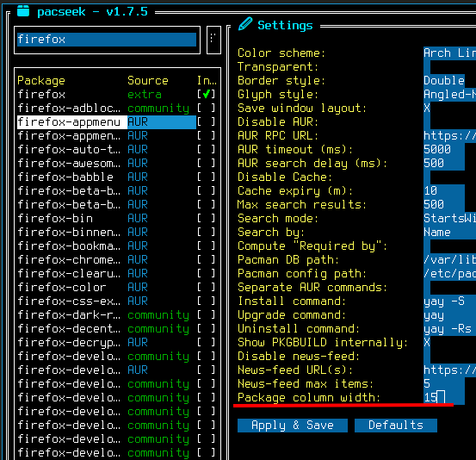Open the Search mode dropdown
The width and height of the screenshot is (476, 460).
(x=449, y=219)
